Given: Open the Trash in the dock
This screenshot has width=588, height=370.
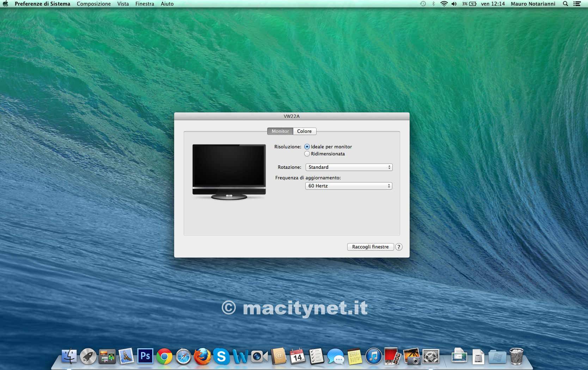Looking at the screenshot, I should [516, 357].
